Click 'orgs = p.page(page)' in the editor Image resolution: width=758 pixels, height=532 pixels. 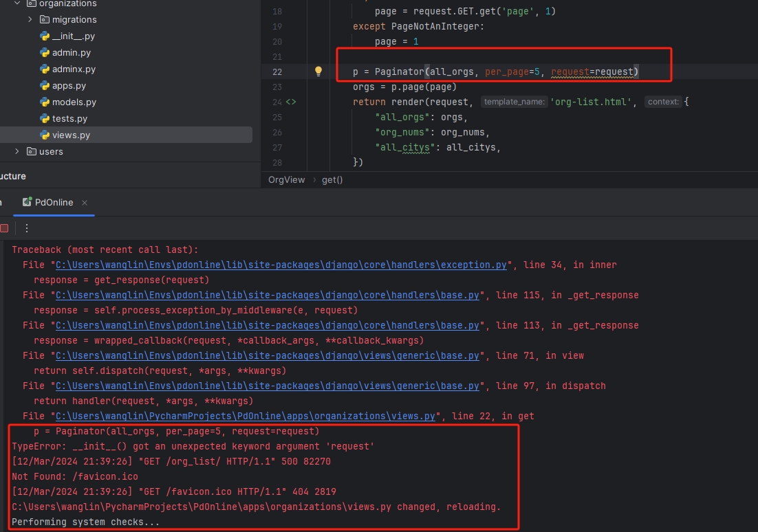pos(404,87)
